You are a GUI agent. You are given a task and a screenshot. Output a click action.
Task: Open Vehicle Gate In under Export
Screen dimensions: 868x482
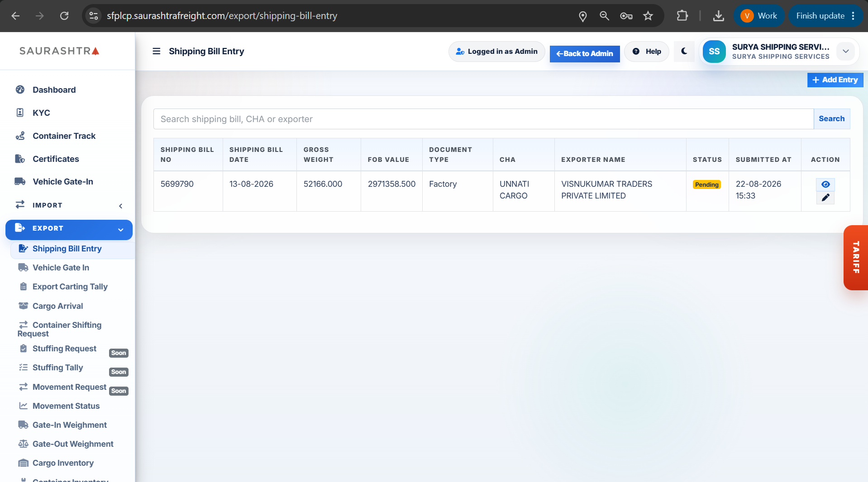coord(61,268)
